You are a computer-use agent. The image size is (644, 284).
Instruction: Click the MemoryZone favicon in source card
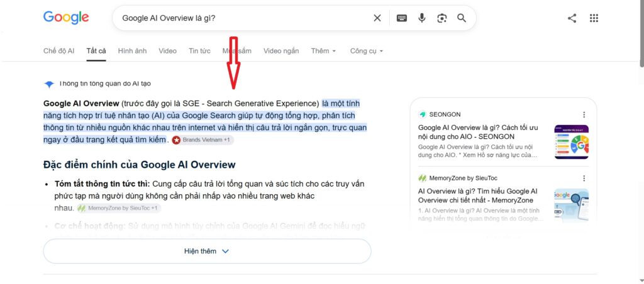click(422, 178)
